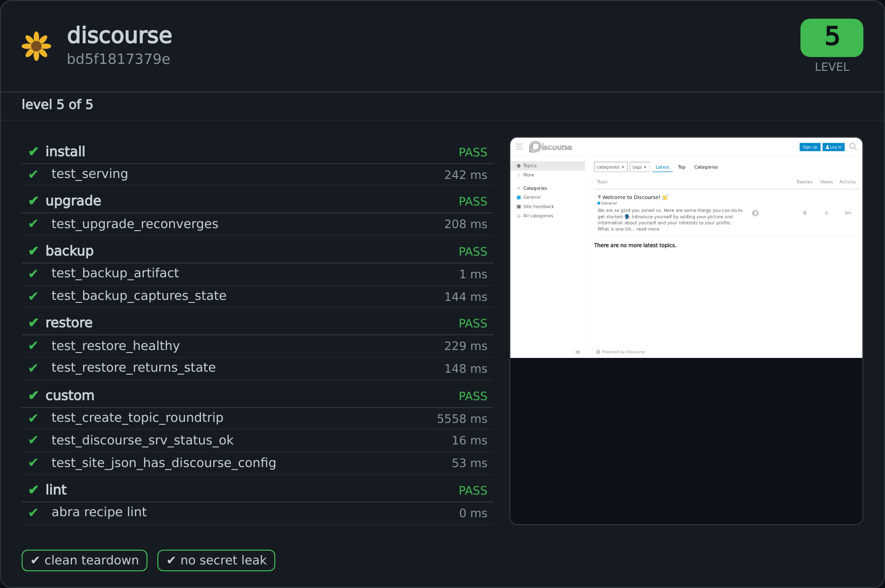Click the keyboard shortcuts icon at the sidebar bottom
Image resolution: width=885 pixels, height=588 pixels.
pyautogui.click(x=578, y=352)
